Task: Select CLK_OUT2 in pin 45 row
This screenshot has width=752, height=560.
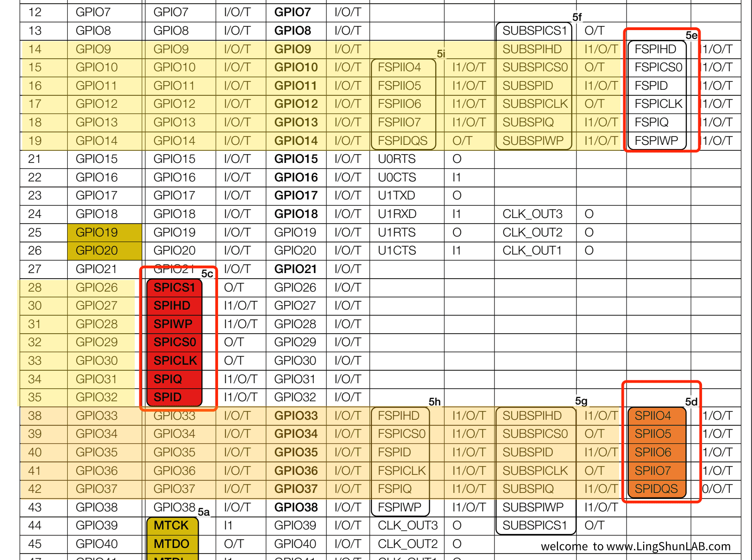Action: [x=407, y=544]
